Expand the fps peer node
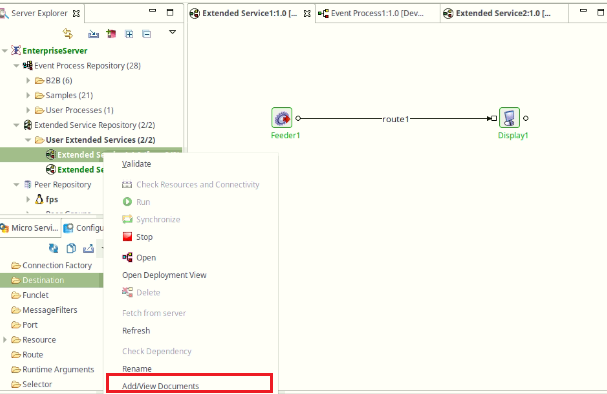 coord(28,199)
